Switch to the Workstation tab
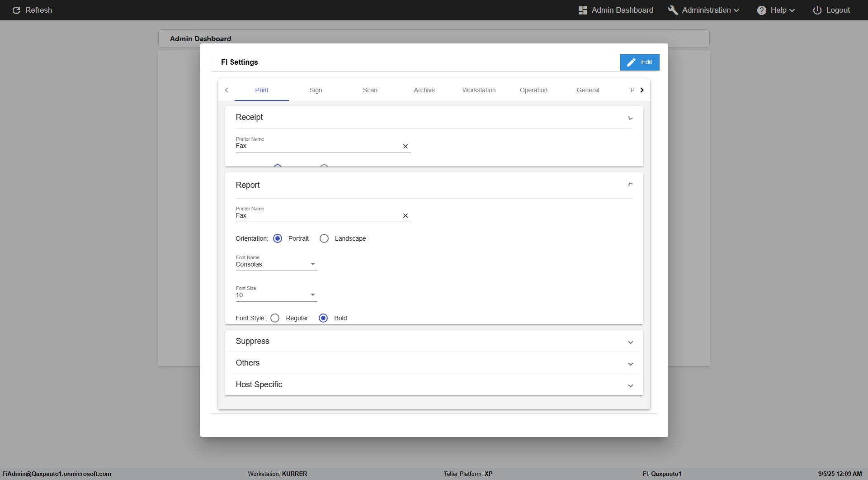 (x=479, y=90)
